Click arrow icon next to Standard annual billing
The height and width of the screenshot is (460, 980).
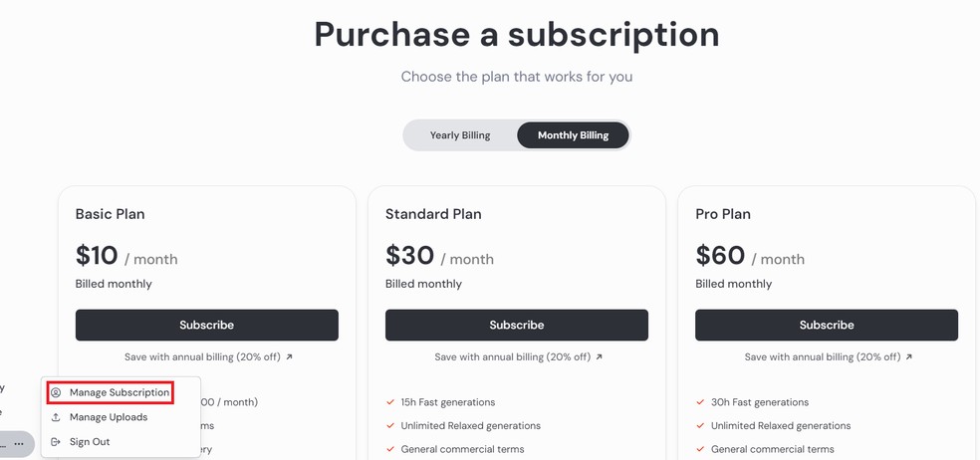coord(599,356)
